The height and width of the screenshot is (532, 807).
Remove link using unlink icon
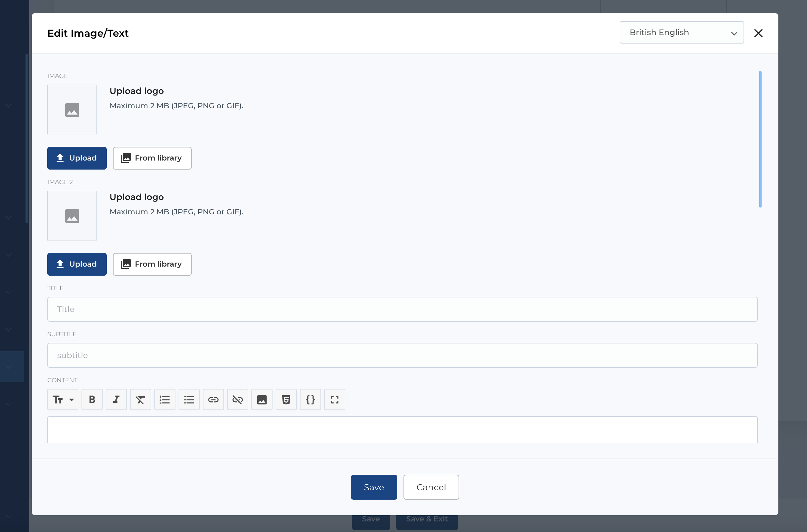pos(237,399)
